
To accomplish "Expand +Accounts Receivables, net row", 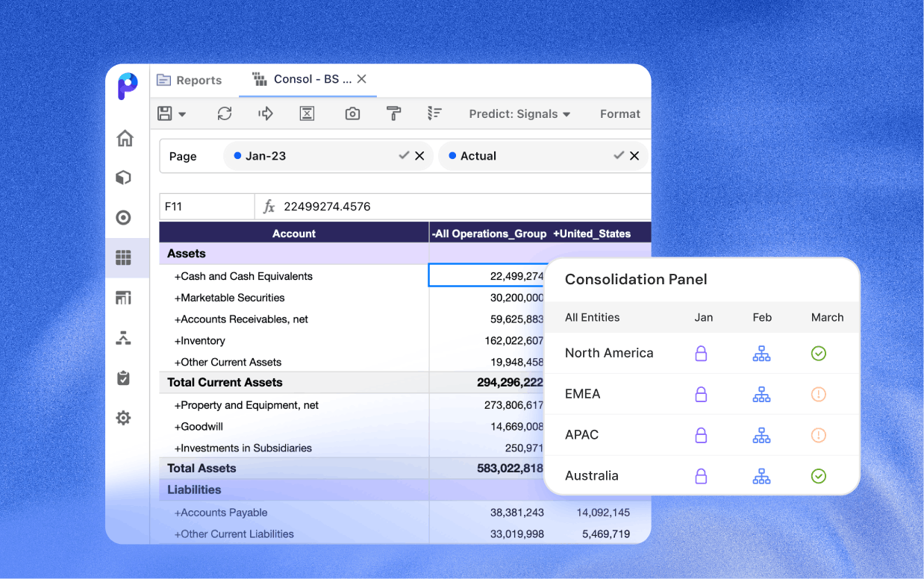I will (x=241, y=319).
